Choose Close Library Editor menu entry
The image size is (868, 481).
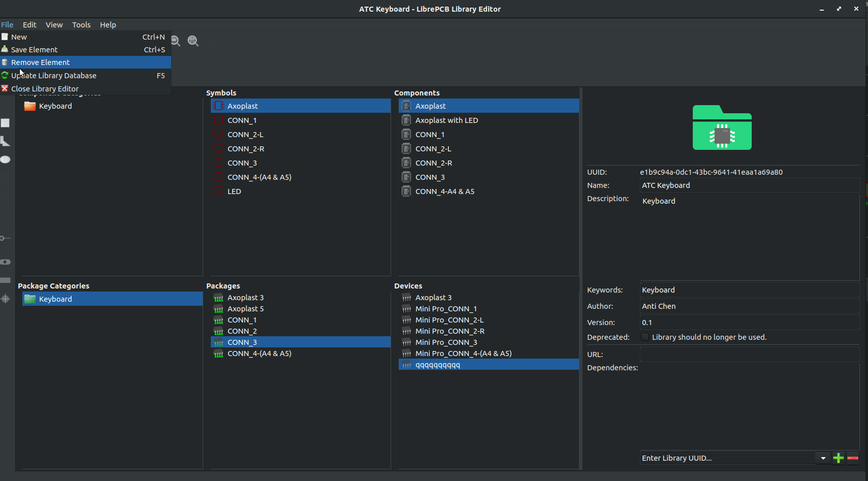[x=85, y=88]
